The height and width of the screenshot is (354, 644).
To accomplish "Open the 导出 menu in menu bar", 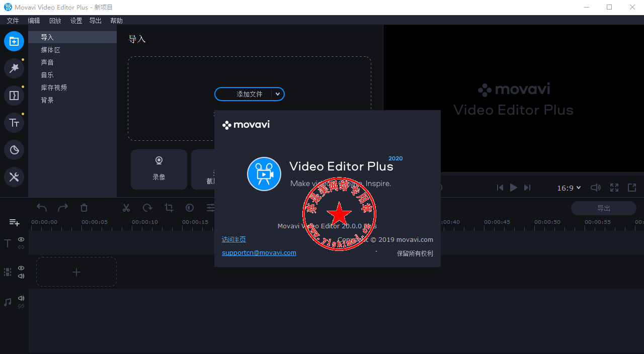I will pyautogui.click(x=96, y=21).
